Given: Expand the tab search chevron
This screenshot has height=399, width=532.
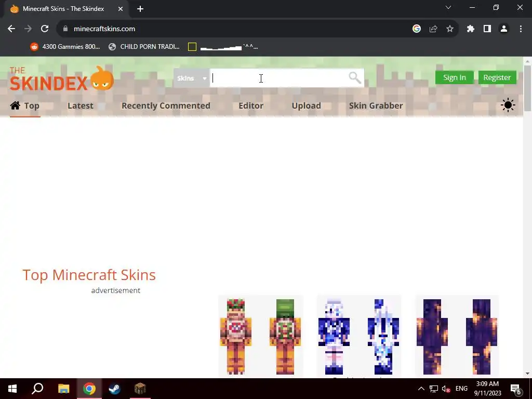Looking at the screenshot, I should pos(448,7).
